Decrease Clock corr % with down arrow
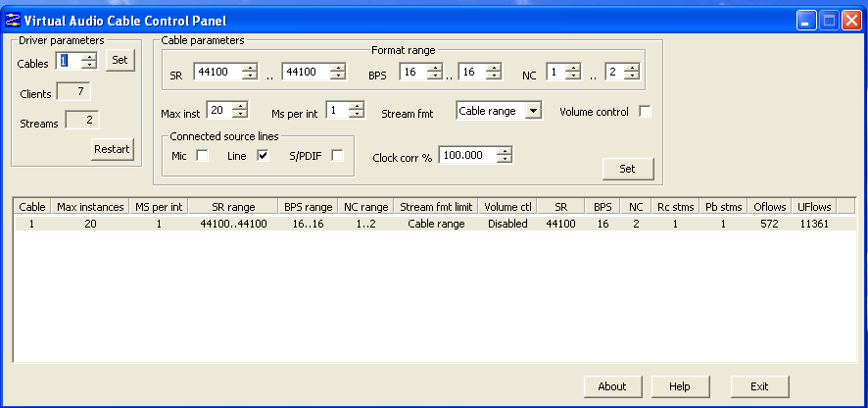This screenshot has width=868, height=408. click(505, 159)
